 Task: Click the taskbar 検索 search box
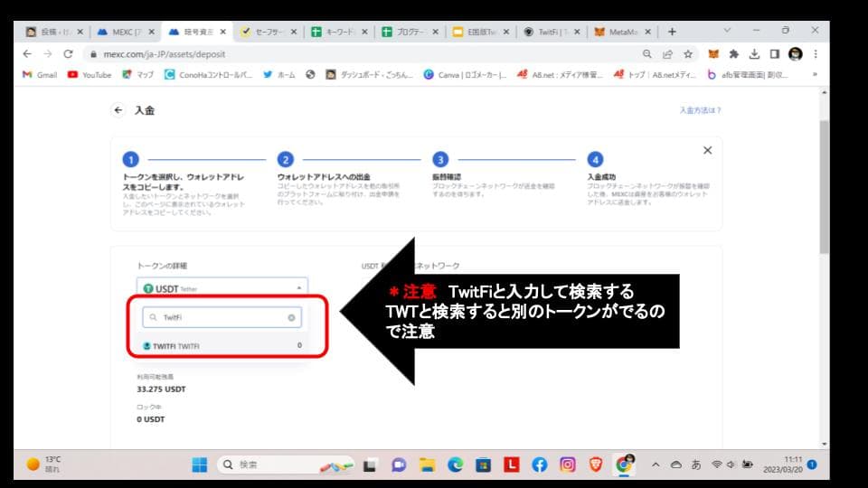286,465
